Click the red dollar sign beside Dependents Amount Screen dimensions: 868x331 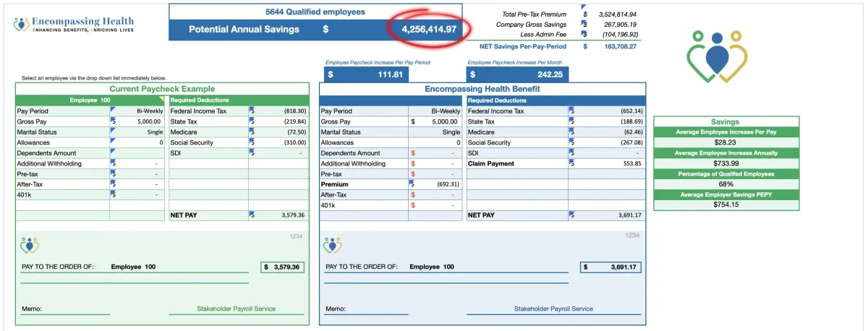coord(413,153)
